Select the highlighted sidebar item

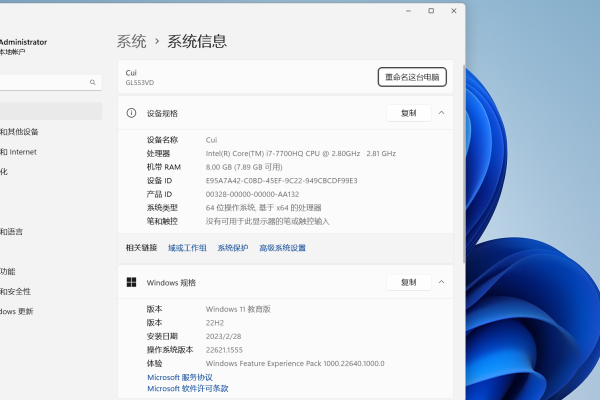tap(50, 111)
